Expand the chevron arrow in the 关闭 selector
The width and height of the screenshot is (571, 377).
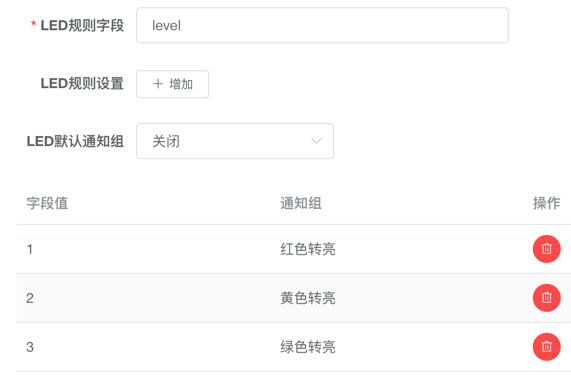pyautogui.click(x=316, y=141)
